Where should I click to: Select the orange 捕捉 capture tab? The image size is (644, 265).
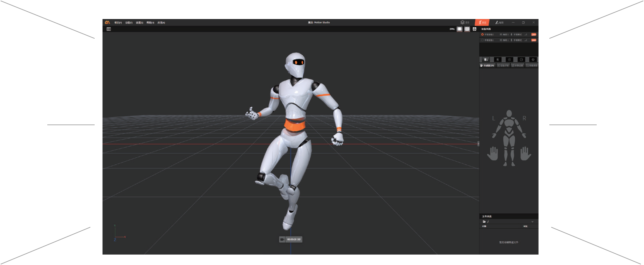[482, 22]
